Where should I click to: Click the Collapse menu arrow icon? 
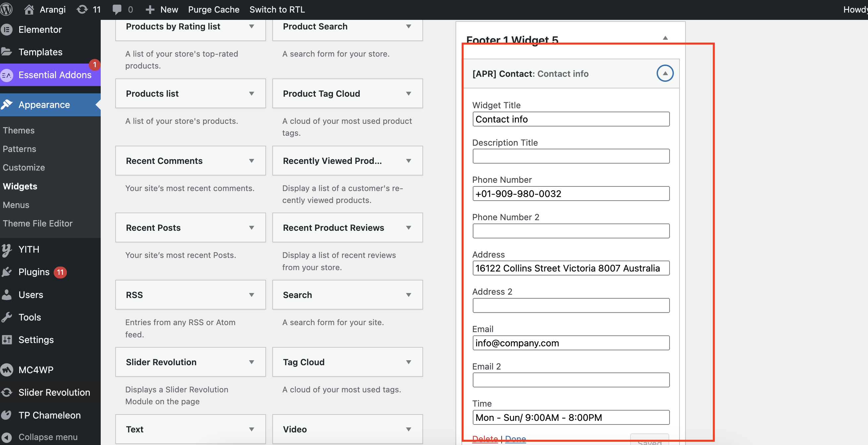7,437
